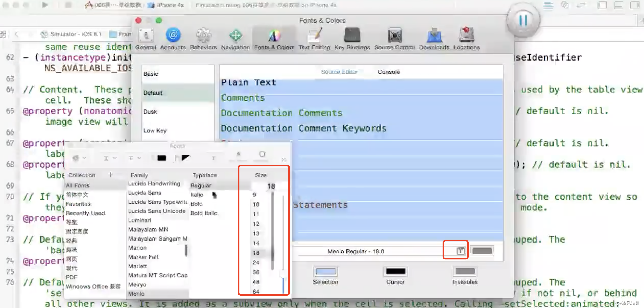Select the All Fonts collection
The image size is (644, 308).
pos(95,185)
